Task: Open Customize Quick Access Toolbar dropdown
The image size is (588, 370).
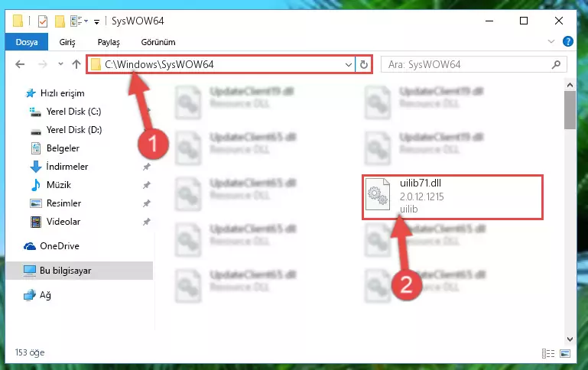Action: pos(97,21)
